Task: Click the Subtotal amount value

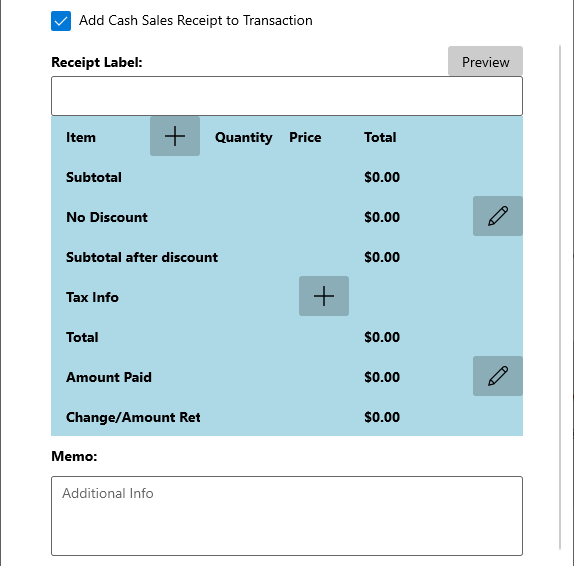Action: coord(382,177)
